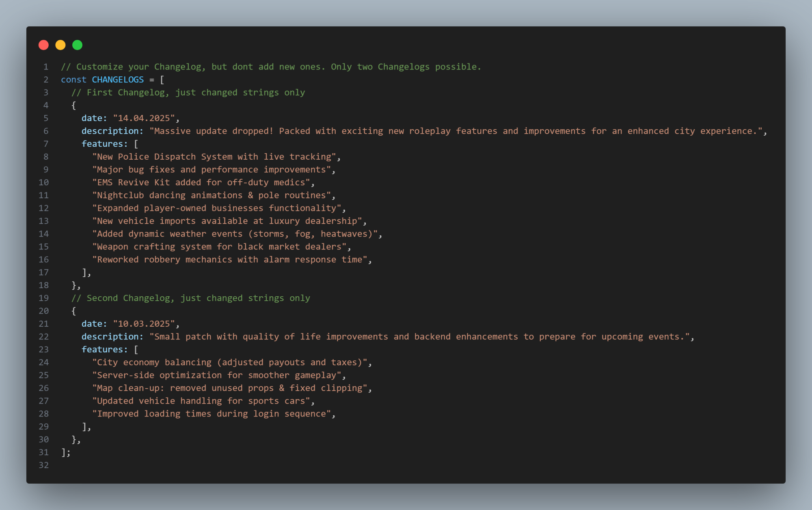Viewport: 812px width, 510px height.
Task: Click the const keyword on line 2
Action: pos(73,80)
